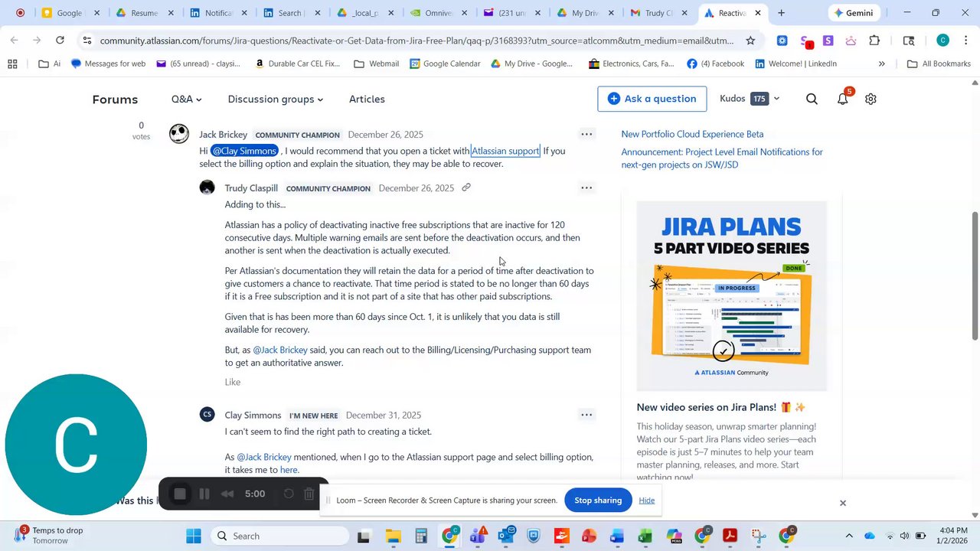Open a new browser tab
The image size is (980, 551).
point(781,13)
